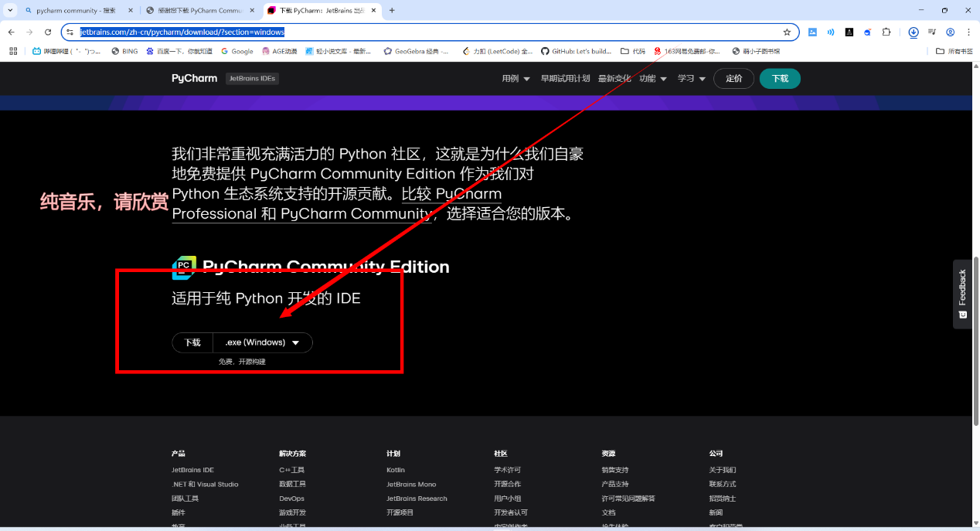This screenshot has width=980, height=531.
Task: Open the 哔哩哔哩 bookmark
Action: pyautogui.click(x=66, y=51)
